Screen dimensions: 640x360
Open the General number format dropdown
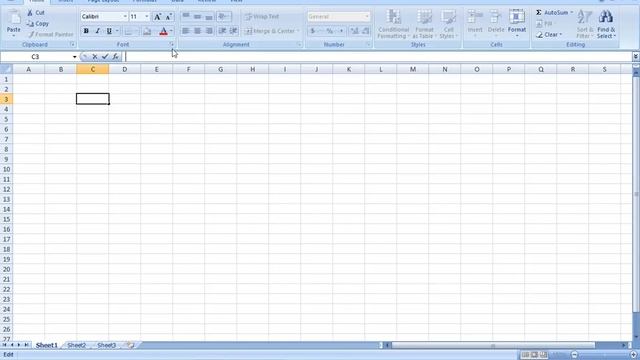tap(367, 16)
